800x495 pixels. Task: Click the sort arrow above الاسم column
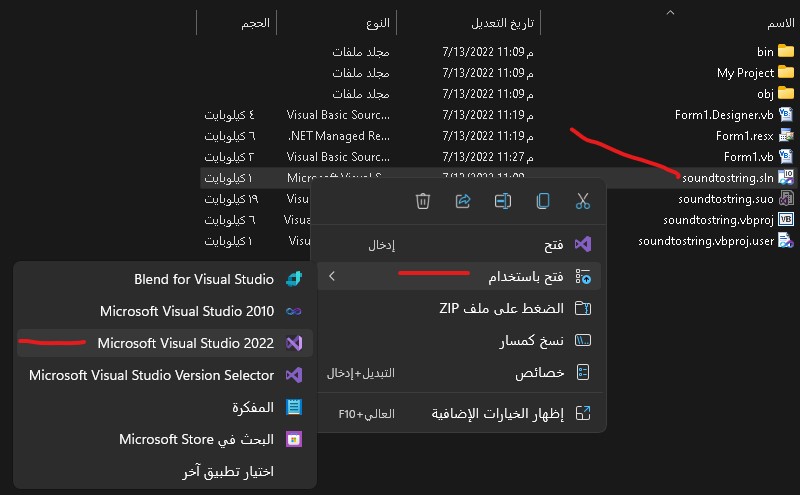click(670, 12)
